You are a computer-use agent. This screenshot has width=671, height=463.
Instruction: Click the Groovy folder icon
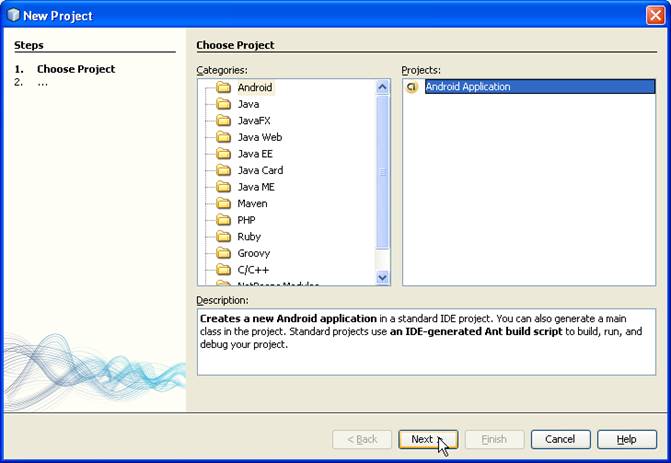223,253
